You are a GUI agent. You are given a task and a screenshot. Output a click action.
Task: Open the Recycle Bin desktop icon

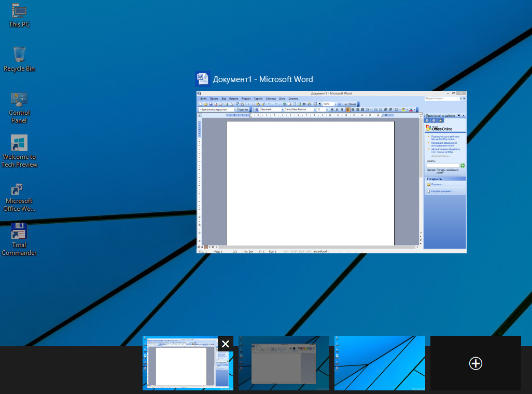[19, 54]
